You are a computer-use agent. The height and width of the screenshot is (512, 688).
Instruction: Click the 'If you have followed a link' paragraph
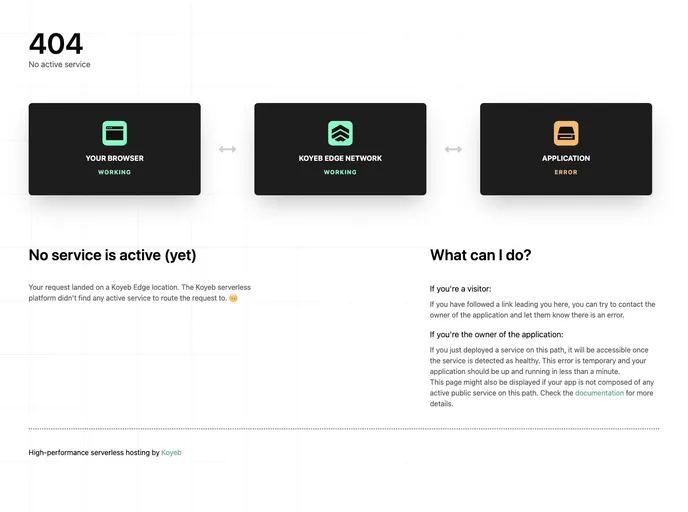tap(542, 309)
